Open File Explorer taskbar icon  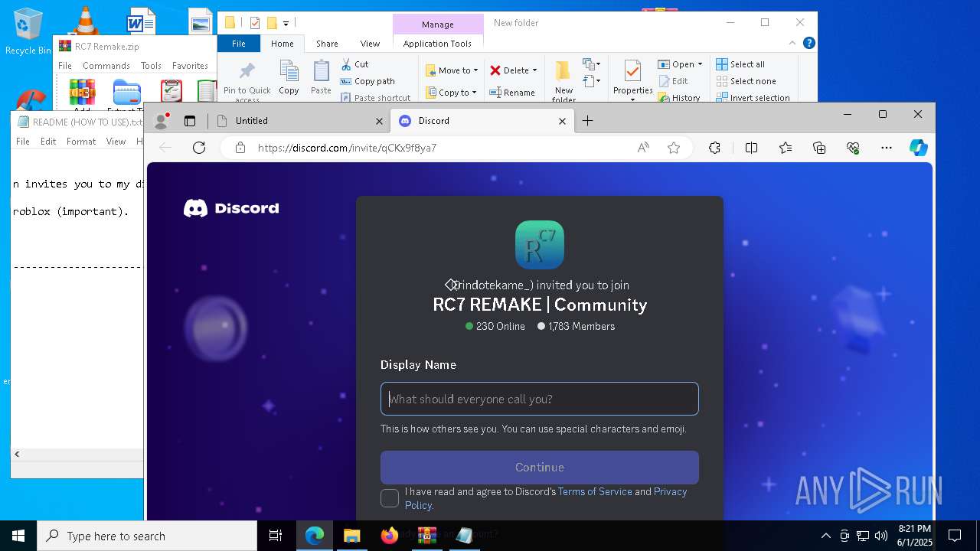tap(351, 536)
